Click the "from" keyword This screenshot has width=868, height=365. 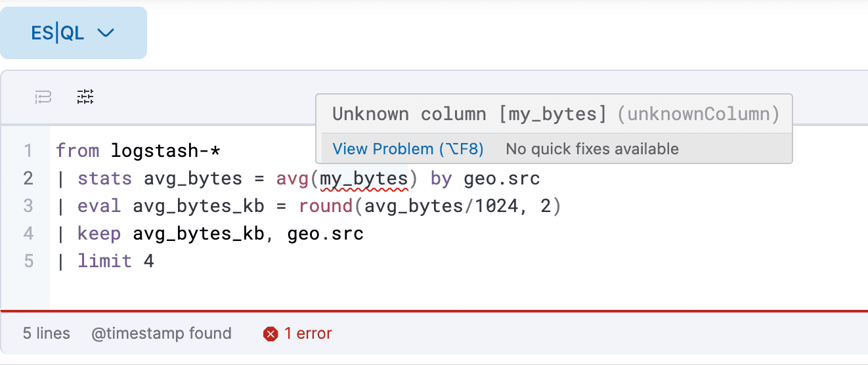[77, 151]
